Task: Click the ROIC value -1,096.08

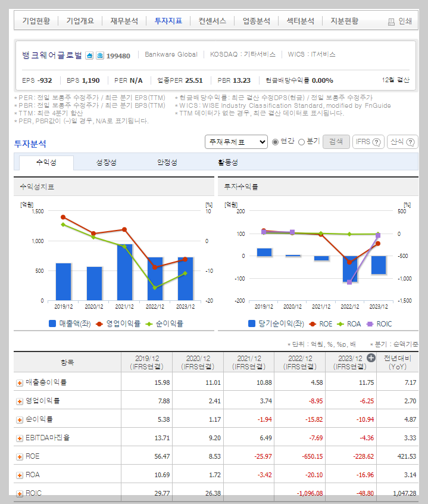Action: pos(310,493)
